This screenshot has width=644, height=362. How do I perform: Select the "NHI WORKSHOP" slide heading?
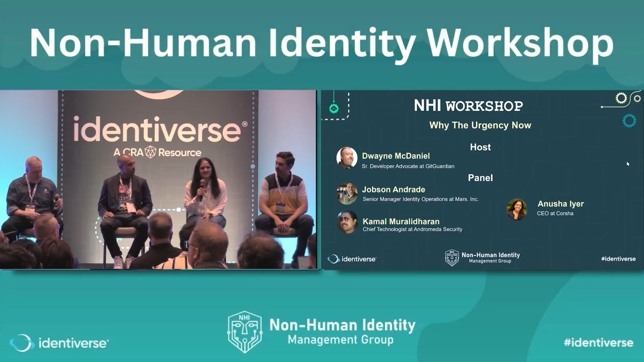pos(468,106)
